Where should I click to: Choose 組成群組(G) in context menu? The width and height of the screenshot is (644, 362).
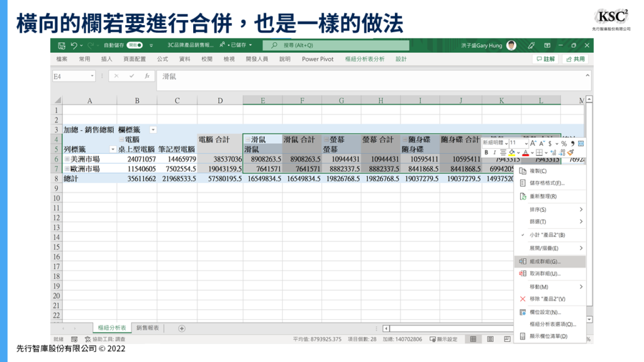(x=550, y=261)
